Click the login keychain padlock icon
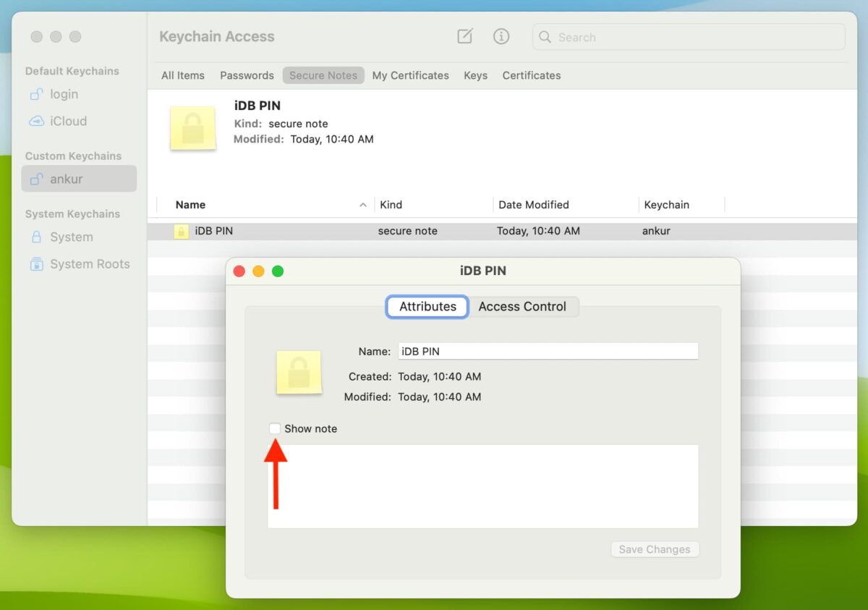 coord(36,94)
